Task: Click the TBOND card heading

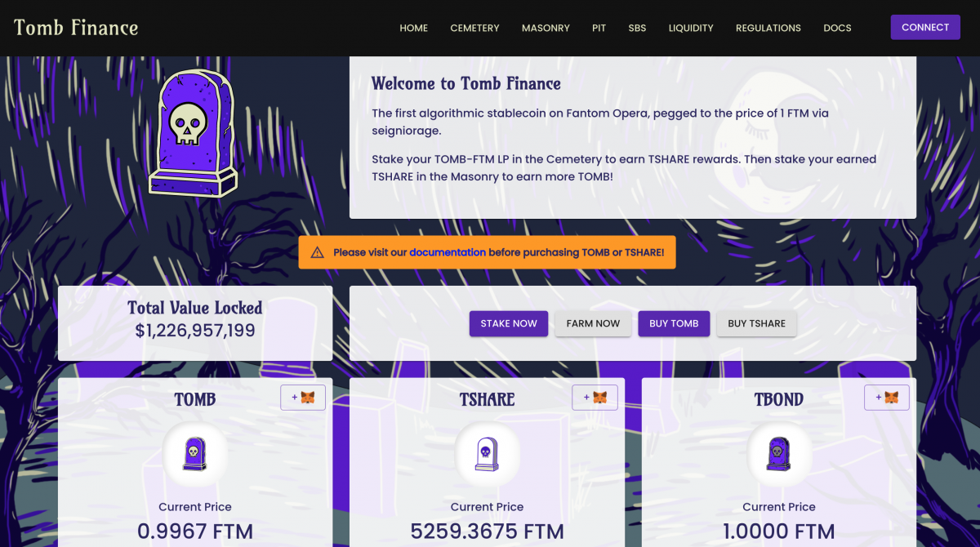Action: (x=779, y=399)
